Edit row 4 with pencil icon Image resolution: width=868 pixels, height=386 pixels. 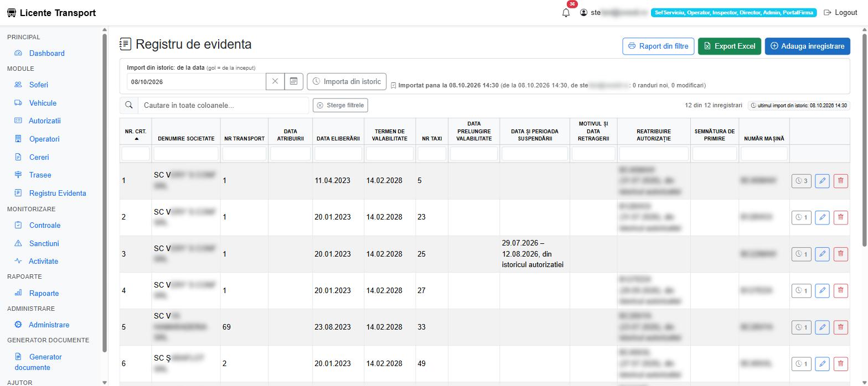822,290
